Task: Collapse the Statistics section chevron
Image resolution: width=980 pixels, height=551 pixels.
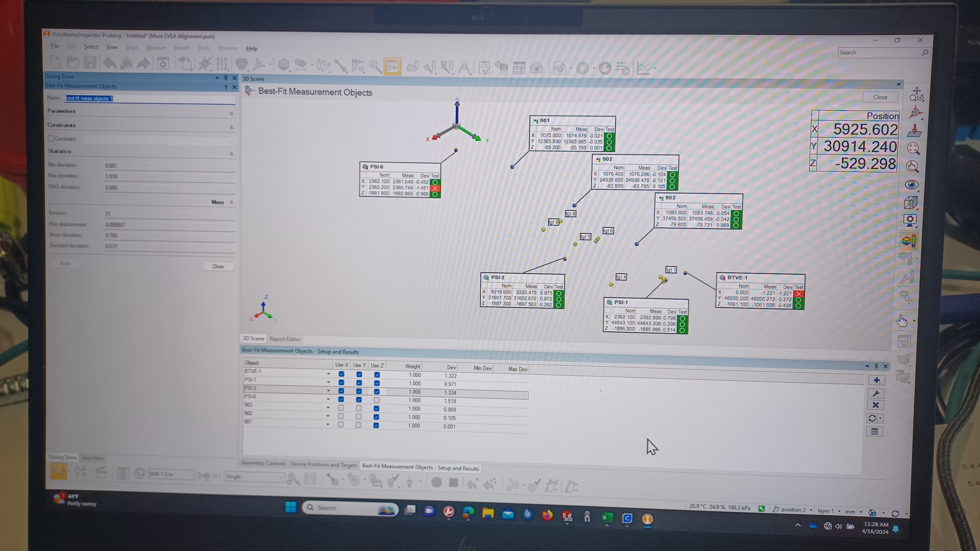Action: point(231,154)
